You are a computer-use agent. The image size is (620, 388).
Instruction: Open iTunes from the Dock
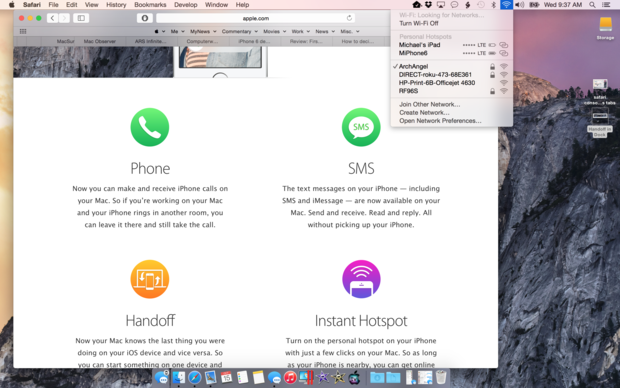(290, 377)
